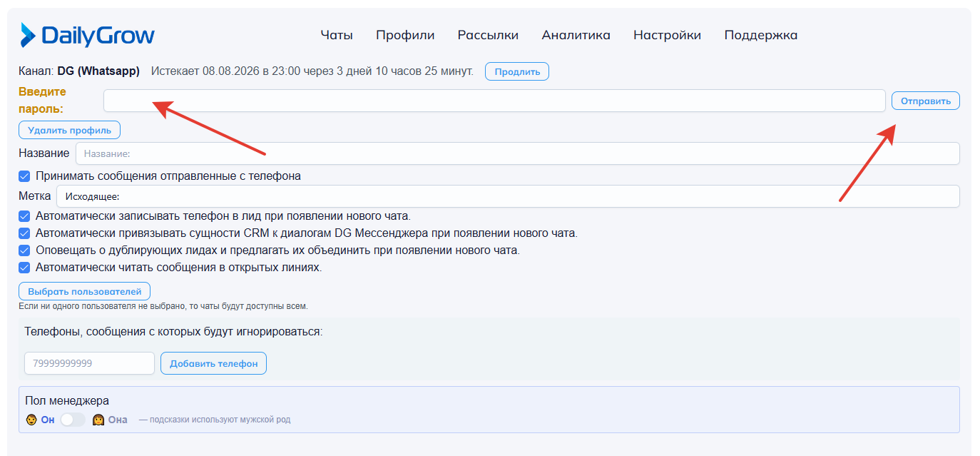This screenshot has height=456, width=980.
Task: Open the Чаты menu
Action: (337, 35)
